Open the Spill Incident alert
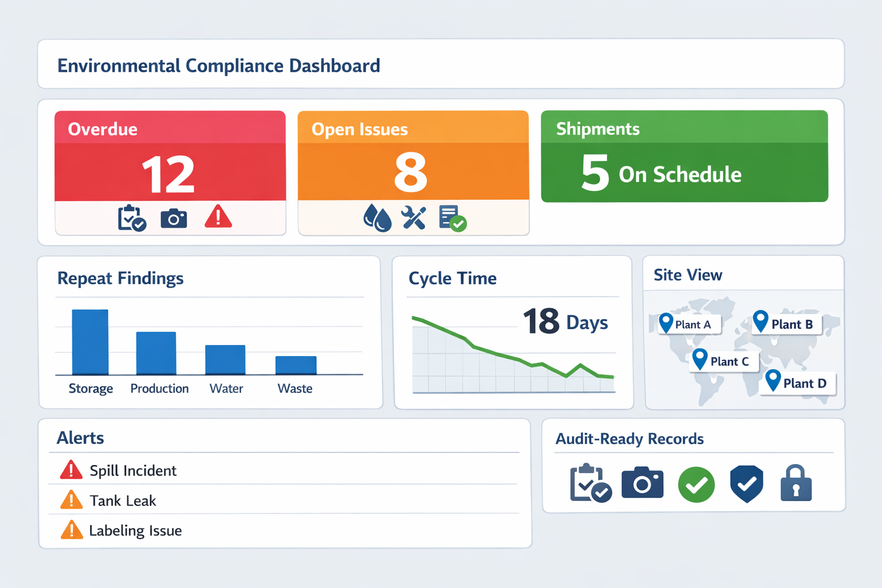This screenshot has width=882, height=588. (x=284, y=470)
